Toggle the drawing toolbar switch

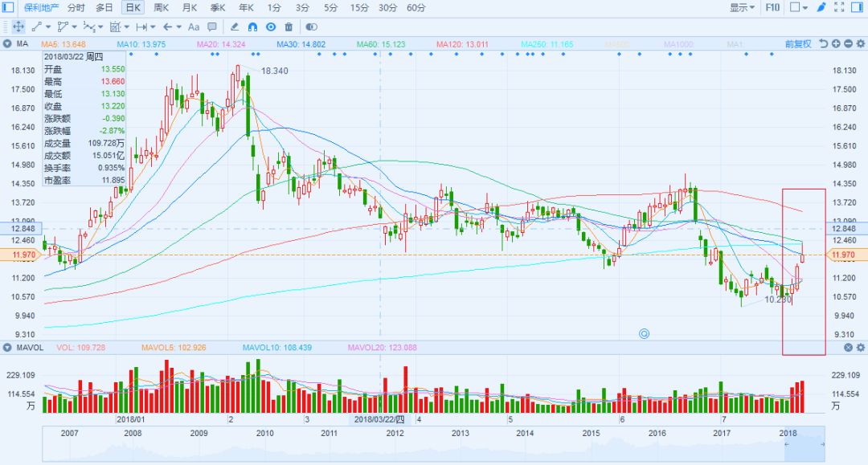312,27
